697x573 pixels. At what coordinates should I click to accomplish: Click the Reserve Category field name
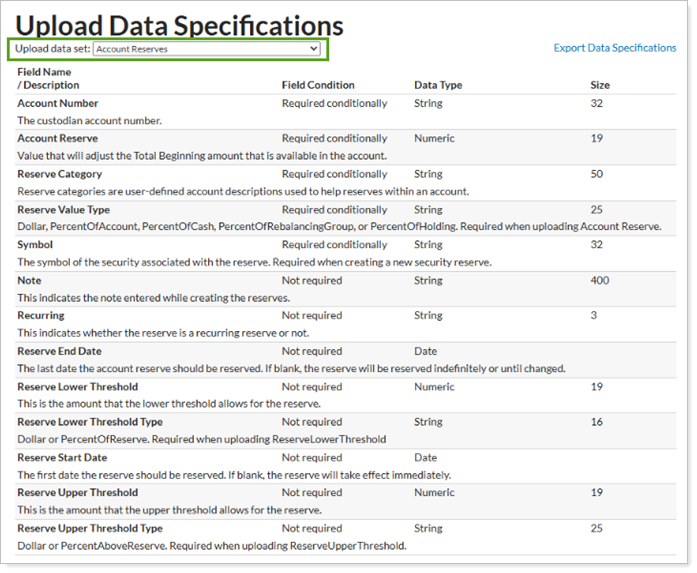point(60,174)
